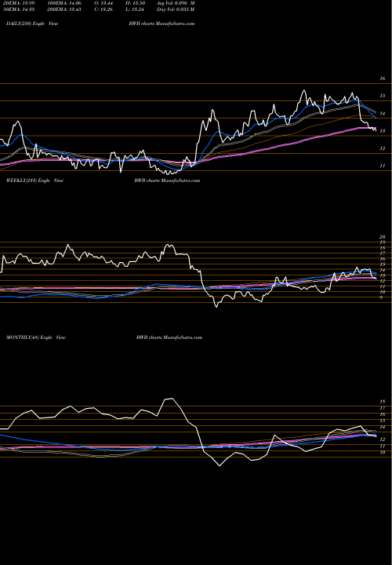
Task: Click the close price 'C:' value
Action: click(x=103, y=9)
